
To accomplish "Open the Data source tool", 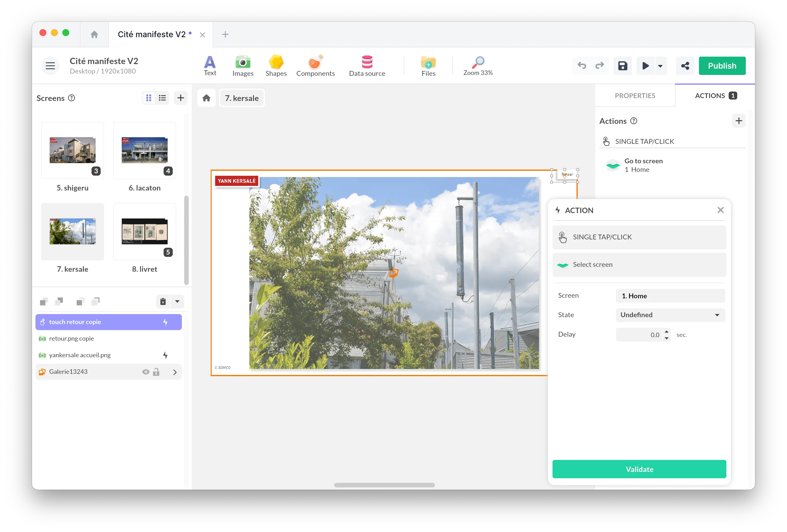I will pyautogui.click(x=367, y=66).
